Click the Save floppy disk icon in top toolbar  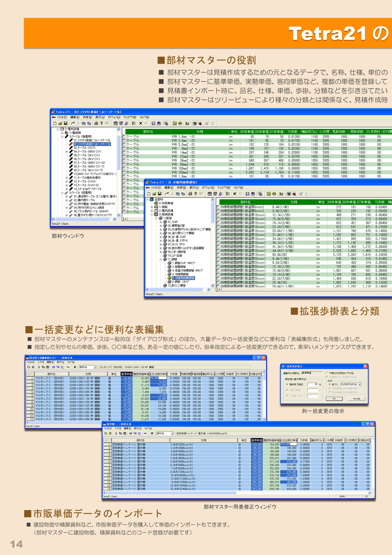[65, 123]
